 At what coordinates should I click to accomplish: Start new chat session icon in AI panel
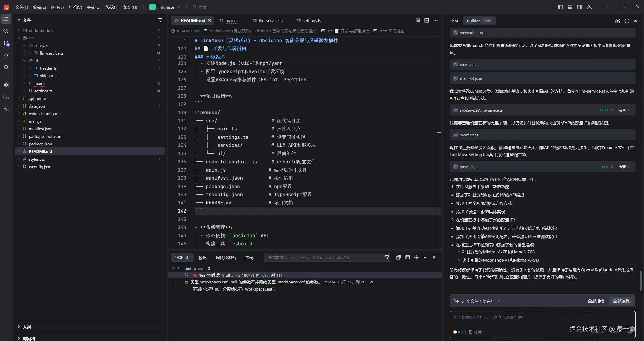[618, 21]
